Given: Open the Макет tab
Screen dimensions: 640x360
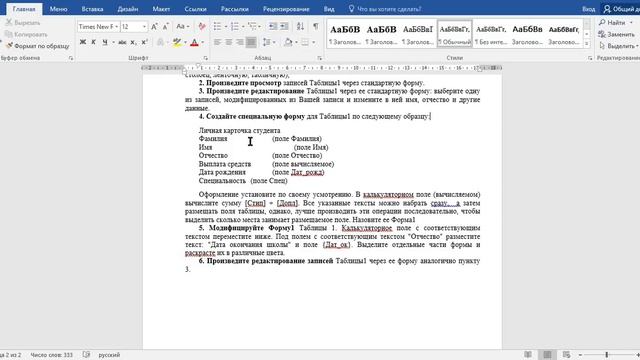Looking at the screenshot, I should 161,9.
